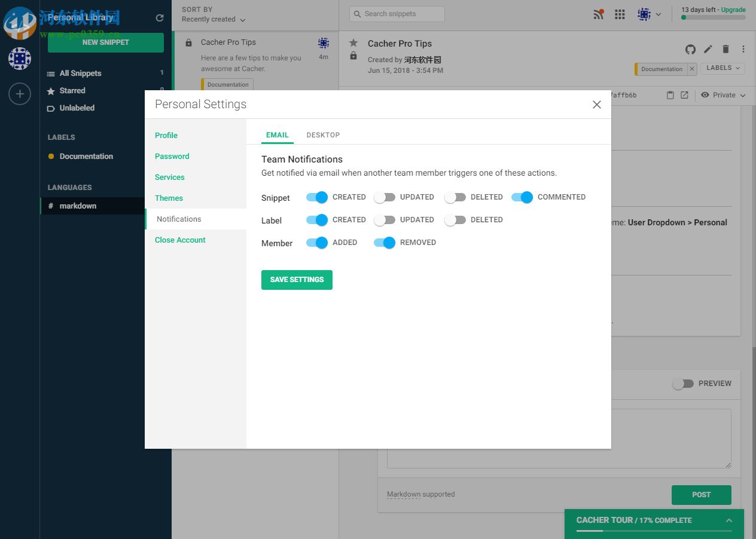Open Password settings section
756x539 pixels.
point(172,157)
